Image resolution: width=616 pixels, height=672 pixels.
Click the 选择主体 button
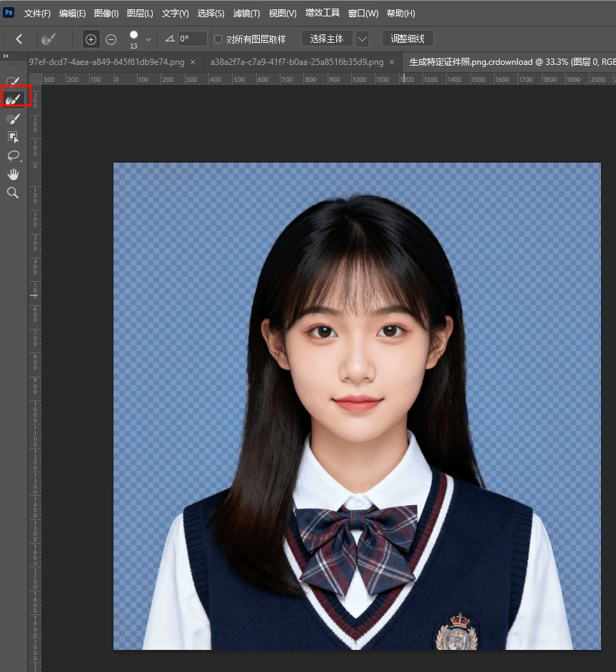(x=327, y=39)
